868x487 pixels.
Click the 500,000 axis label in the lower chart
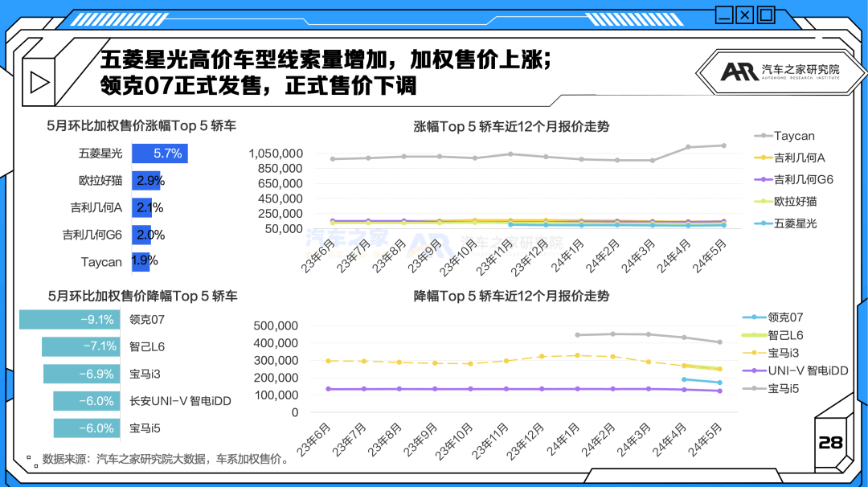click(x=276, y=325)
